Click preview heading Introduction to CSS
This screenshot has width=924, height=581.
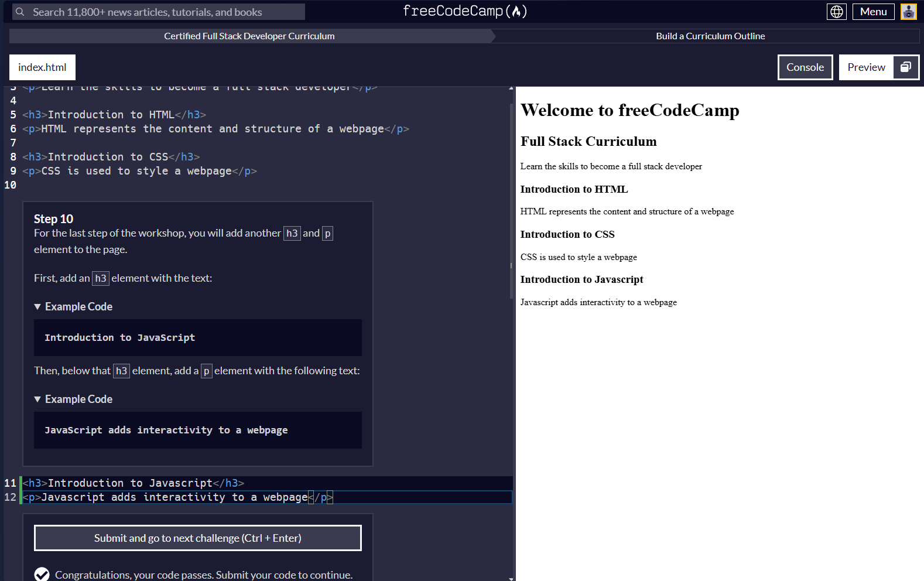click(567, 234)
